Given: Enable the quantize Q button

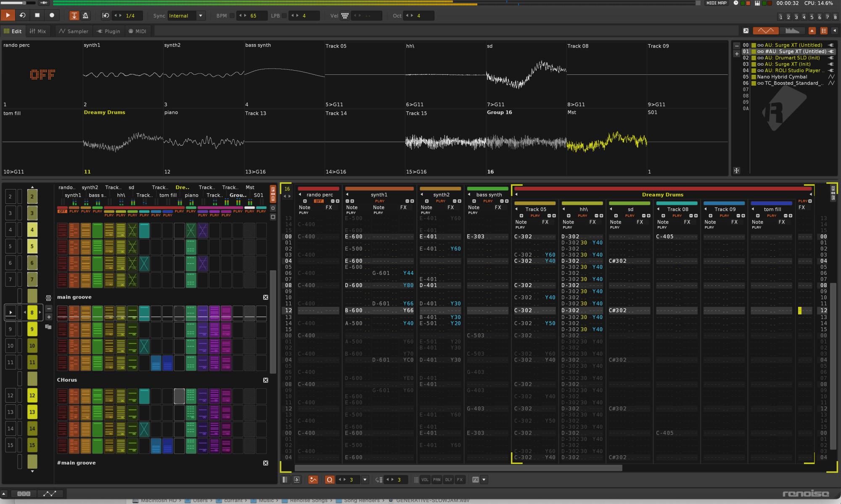Looking at the screenshot, I should pos(329,480).
